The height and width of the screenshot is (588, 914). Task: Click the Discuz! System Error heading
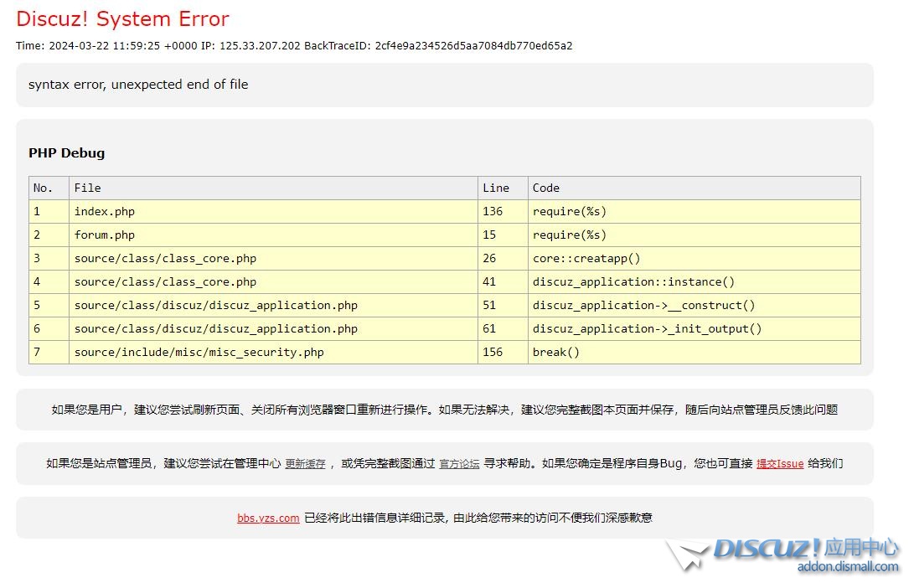click(122, 19)
